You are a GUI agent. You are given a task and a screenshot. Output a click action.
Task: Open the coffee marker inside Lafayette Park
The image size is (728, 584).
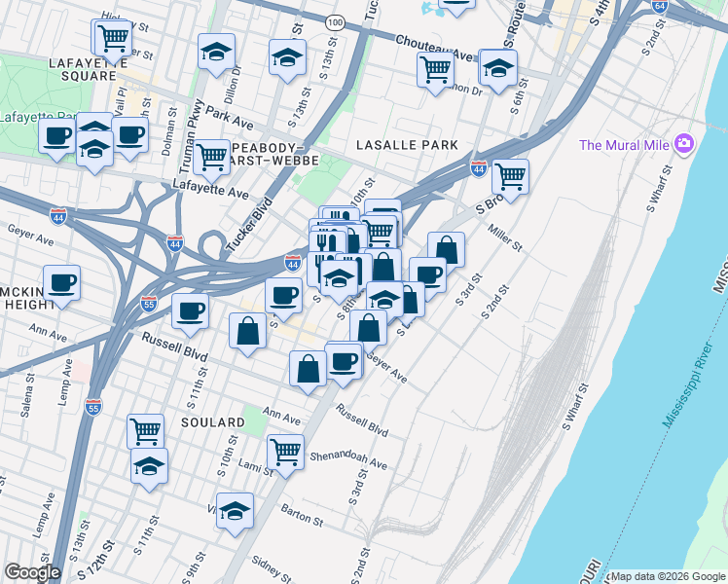pos(57,136)
